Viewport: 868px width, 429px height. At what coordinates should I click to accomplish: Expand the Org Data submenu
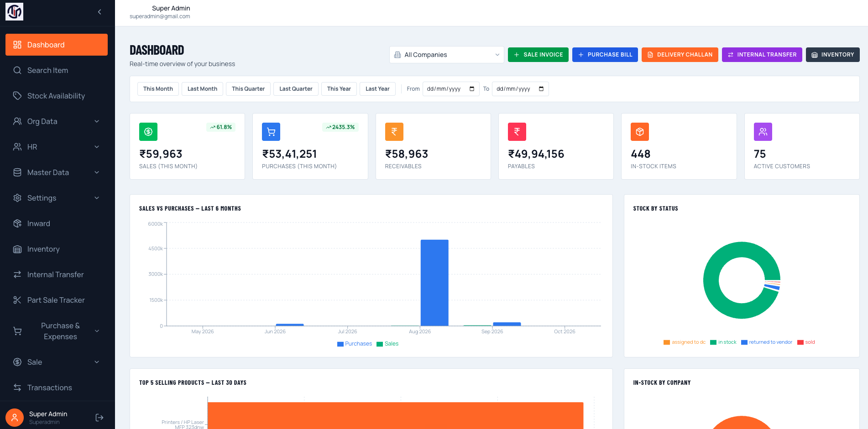57,121
